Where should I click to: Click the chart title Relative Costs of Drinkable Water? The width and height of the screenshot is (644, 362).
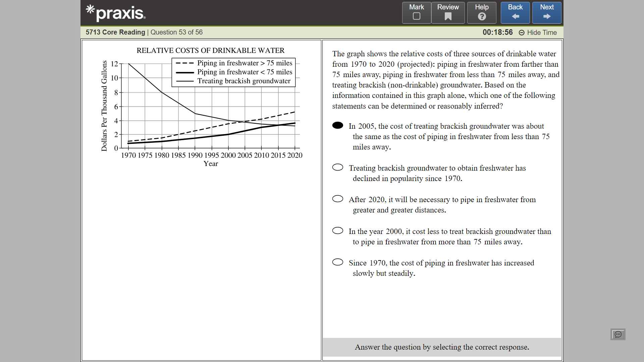tap(210, 51)
